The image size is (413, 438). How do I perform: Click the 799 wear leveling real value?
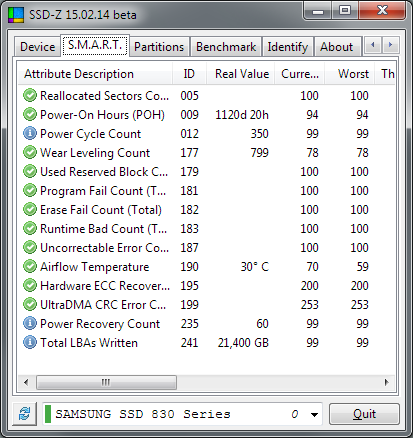259,153
